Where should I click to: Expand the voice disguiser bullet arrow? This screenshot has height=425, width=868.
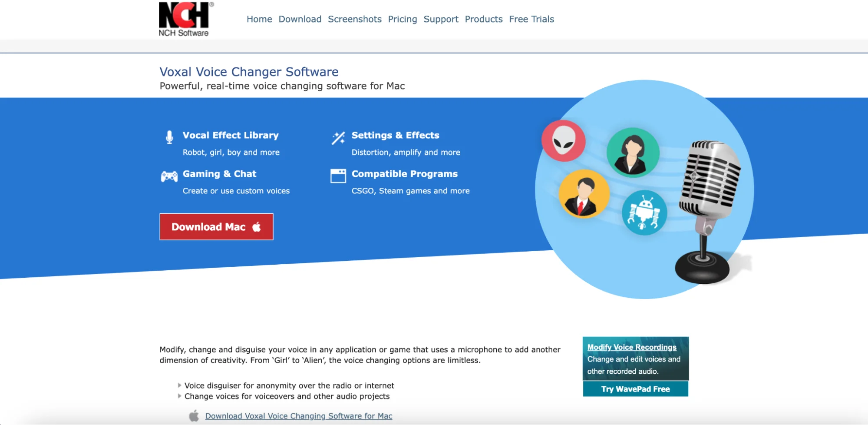pyautogui.click(x=179, y=385)
